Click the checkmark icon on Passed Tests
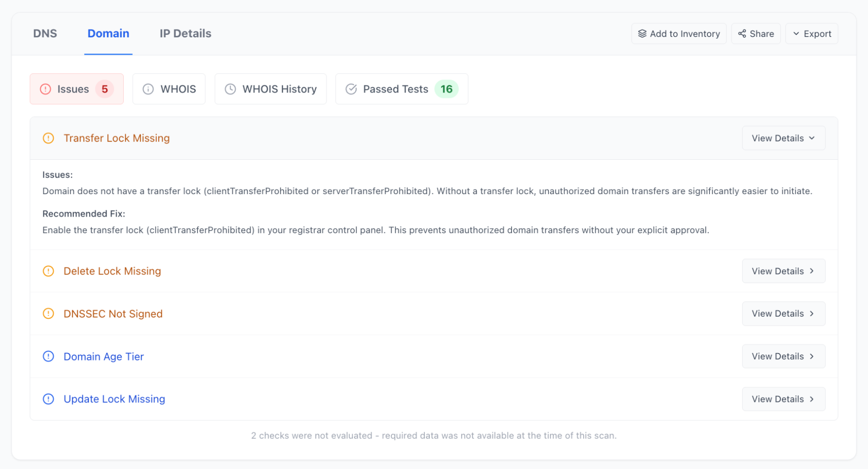 351,89
